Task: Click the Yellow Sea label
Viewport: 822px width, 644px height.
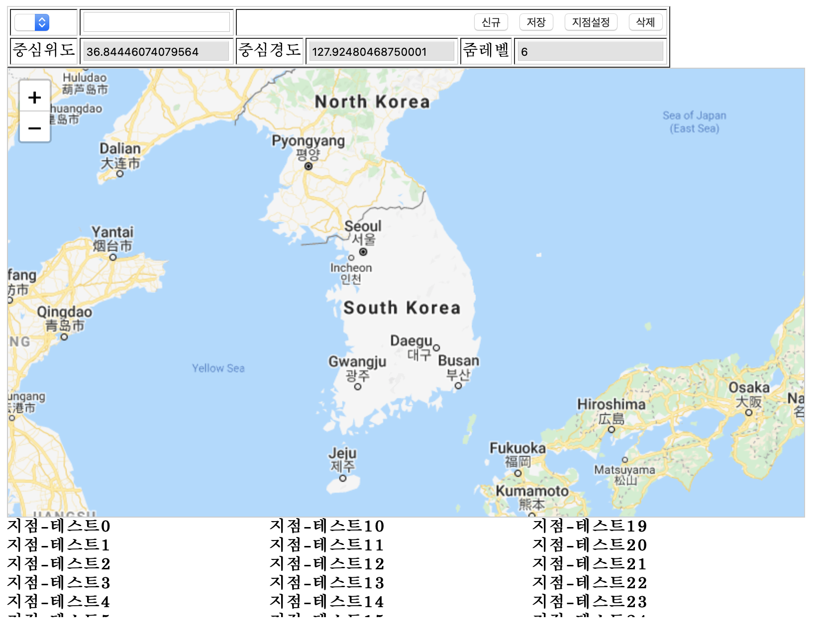Action: point(218,368)
